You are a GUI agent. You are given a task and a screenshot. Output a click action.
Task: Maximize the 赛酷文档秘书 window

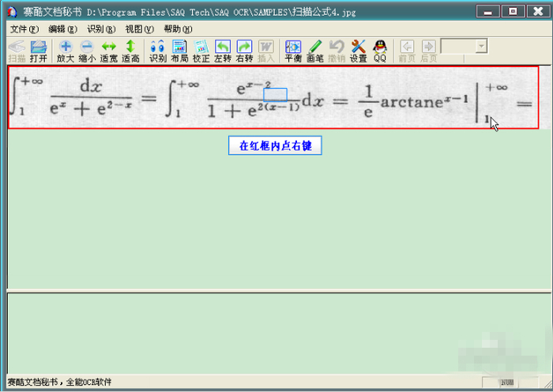click(513, 12)
